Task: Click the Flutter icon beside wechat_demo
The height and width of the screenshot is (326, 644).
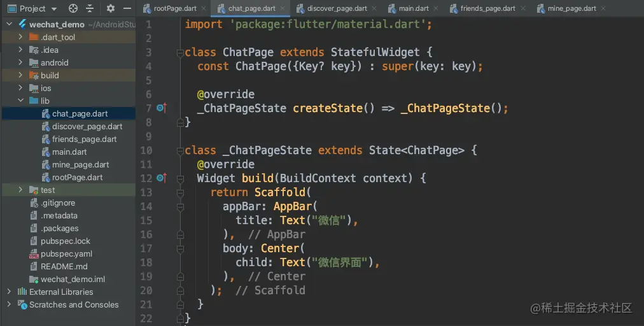Action: click(x=22, y=24)
